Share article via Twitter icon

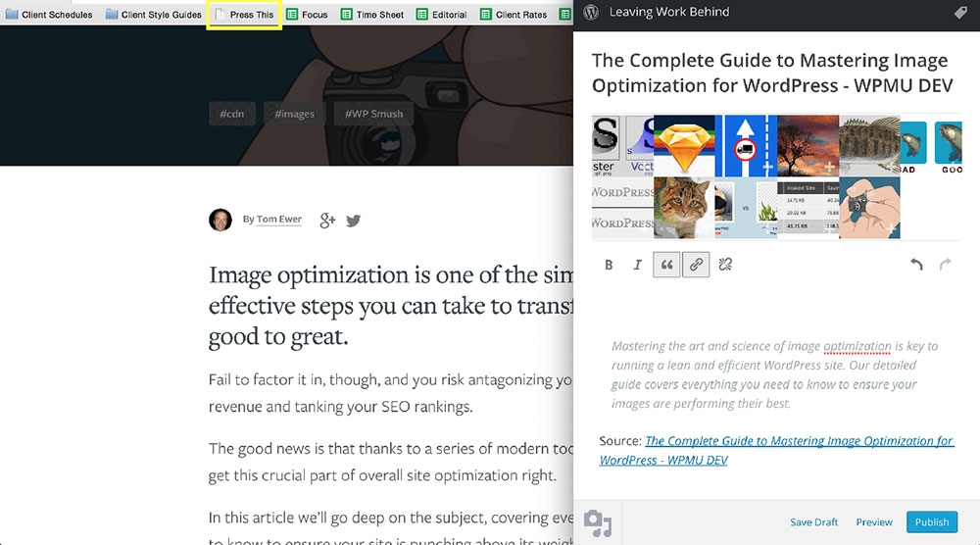tap(354, 221)
